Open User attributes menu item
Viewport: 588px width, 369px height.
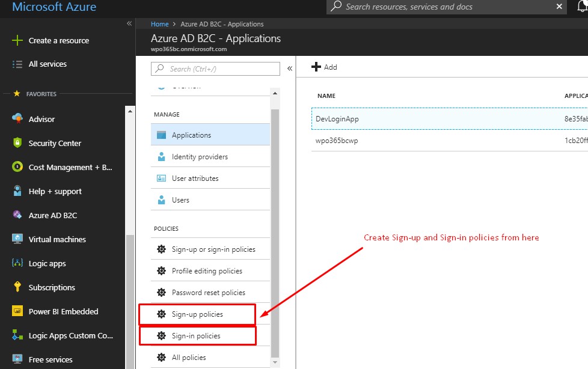(210, 178)
